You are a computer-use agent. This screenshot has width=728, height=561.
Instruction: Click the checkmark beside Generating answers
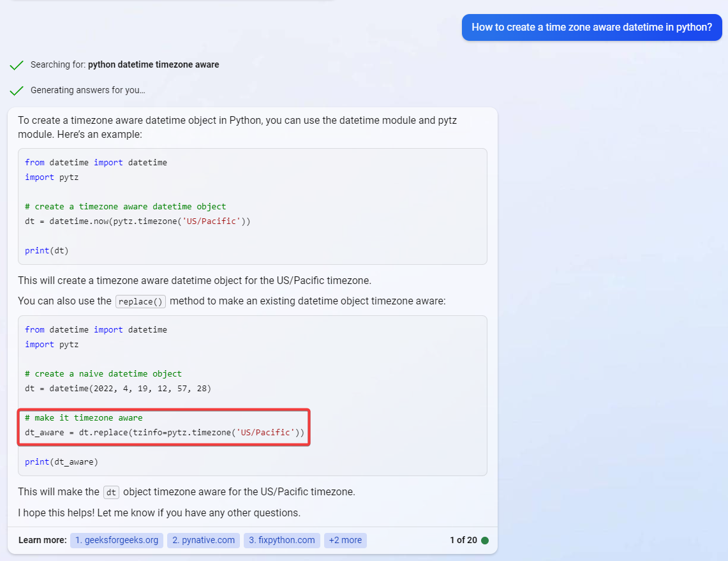(17, 91)
